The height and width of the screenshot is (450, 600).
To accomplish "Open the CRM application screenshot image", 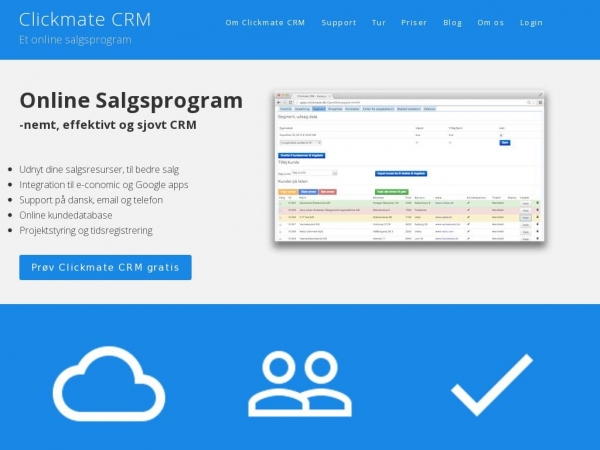I will (409, 166).
